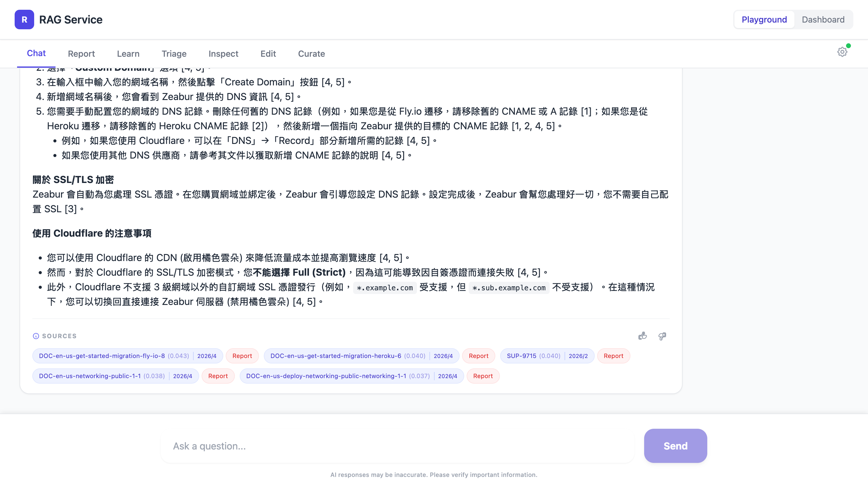The height and width of the screenshot is (494, 868).
Task: Open the Learn tab
Action: (x=128, y=54)
